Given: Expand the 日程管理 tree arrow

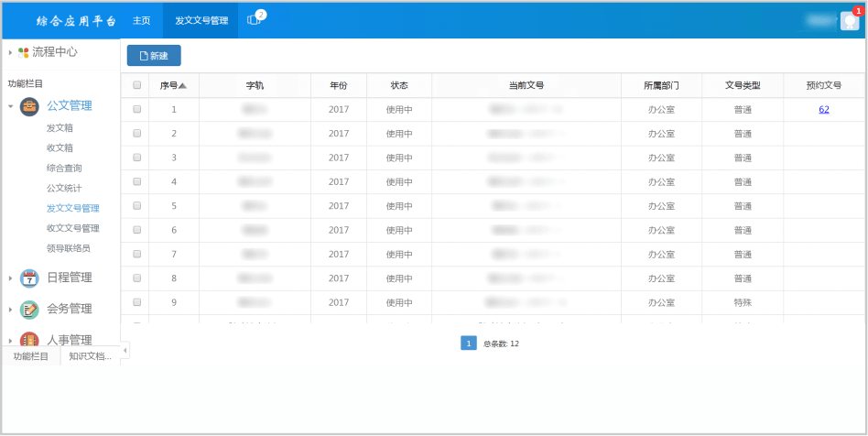Looking at the screenshot, I should click(x=10, y=278).
